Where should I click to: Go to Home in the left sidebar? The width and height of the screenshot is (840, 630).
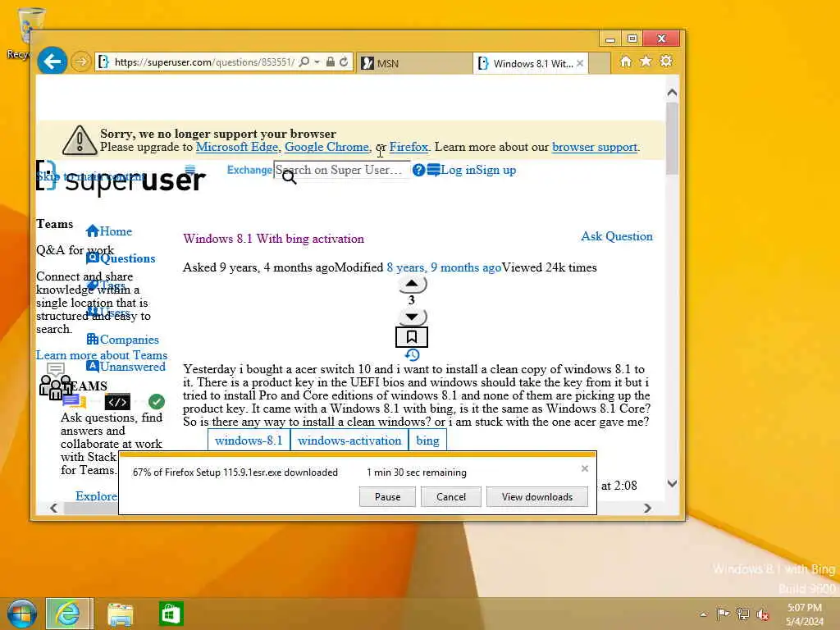[x=109, y=231]
